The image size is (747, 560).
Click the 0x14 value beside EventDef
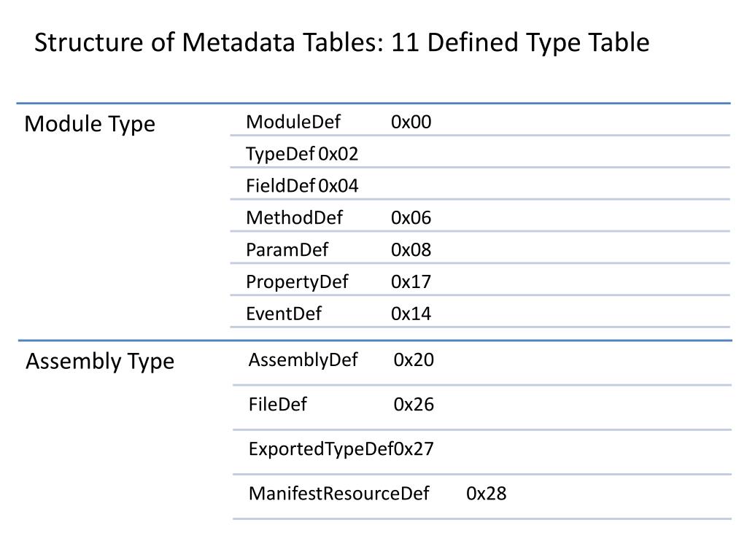[411, 314]
